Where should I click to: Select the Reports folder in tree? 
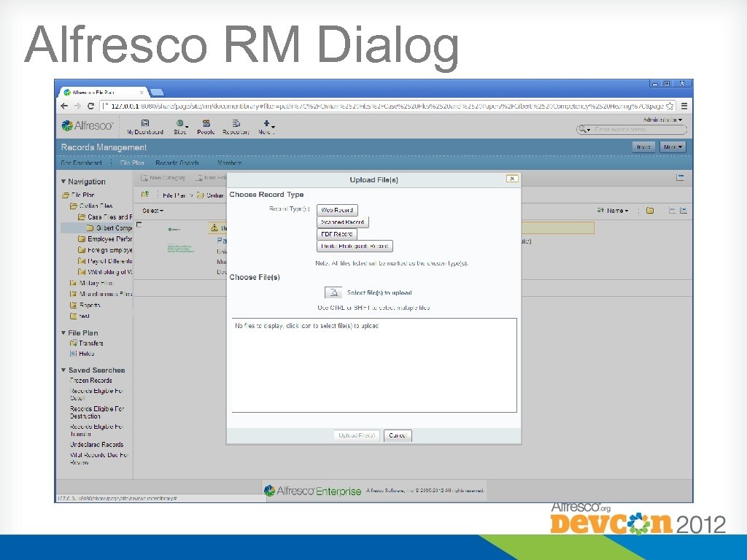[85, 305]
